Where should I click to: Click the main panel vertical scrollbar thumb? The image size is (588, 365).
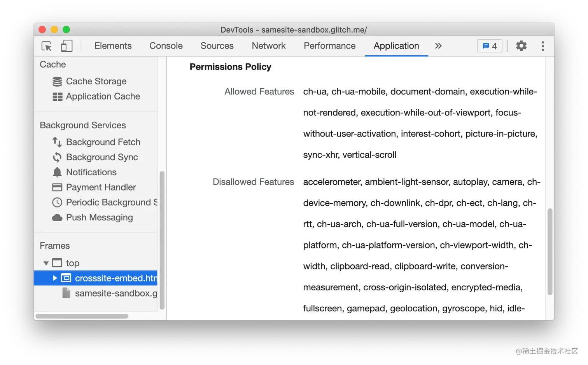(550, 252)
